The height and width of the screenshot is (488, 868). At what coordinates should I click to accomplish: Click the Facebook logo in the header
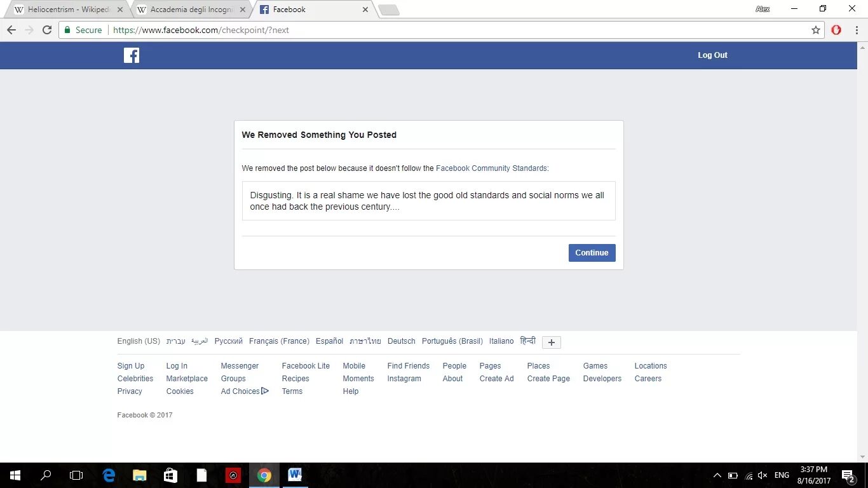tap(132, 55)
